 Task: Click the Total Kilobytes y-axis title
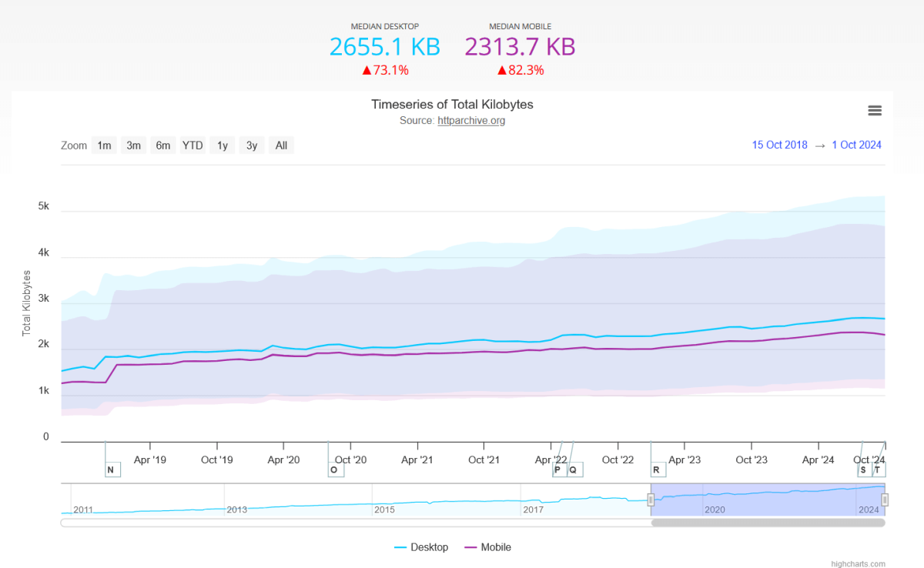point(26,302)
